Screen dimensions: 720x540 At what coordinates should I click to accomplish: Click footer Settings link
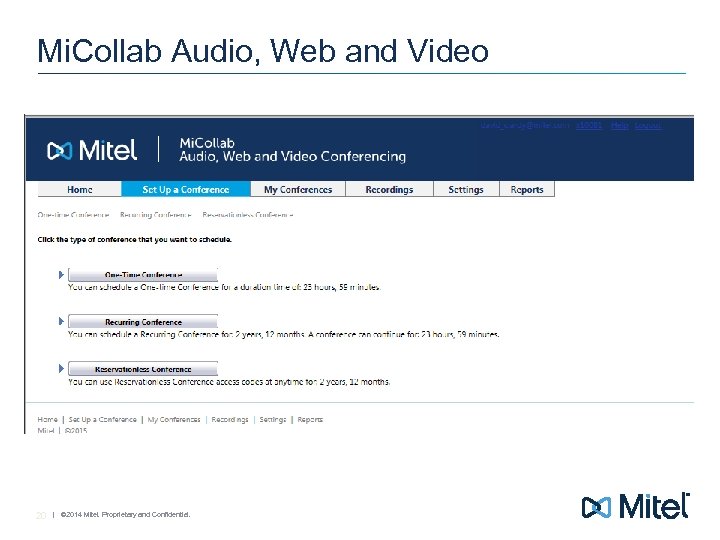tap(273, 419)
